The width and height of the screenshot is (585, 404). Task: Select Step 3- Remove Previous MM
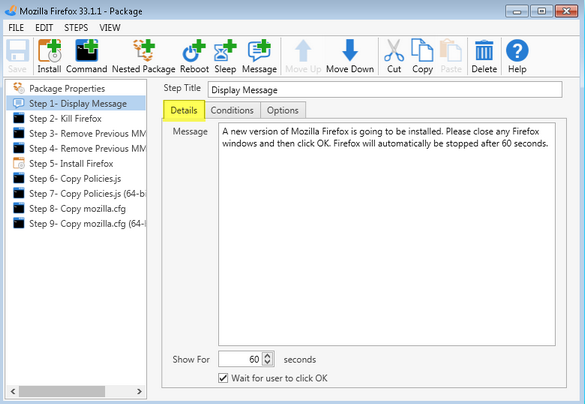(x=76, y=134)
